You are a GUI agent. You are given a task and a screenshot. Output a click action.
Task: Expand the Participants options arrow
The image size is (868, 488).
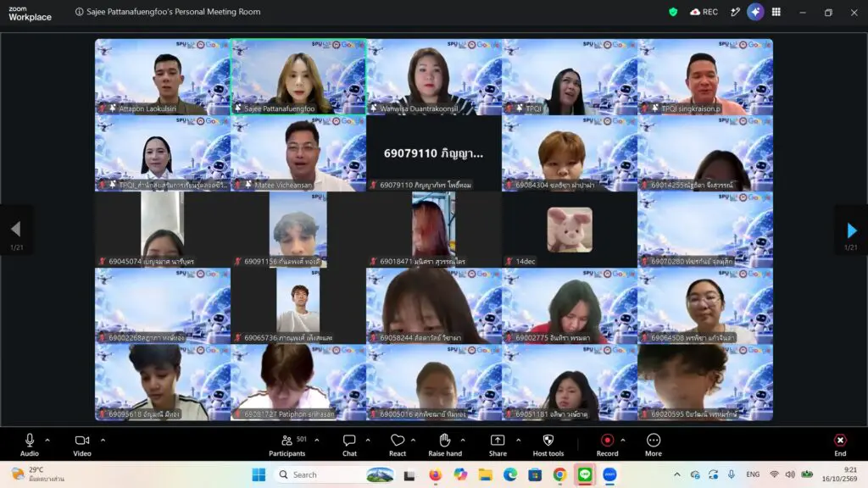click(x=317, y=441)
